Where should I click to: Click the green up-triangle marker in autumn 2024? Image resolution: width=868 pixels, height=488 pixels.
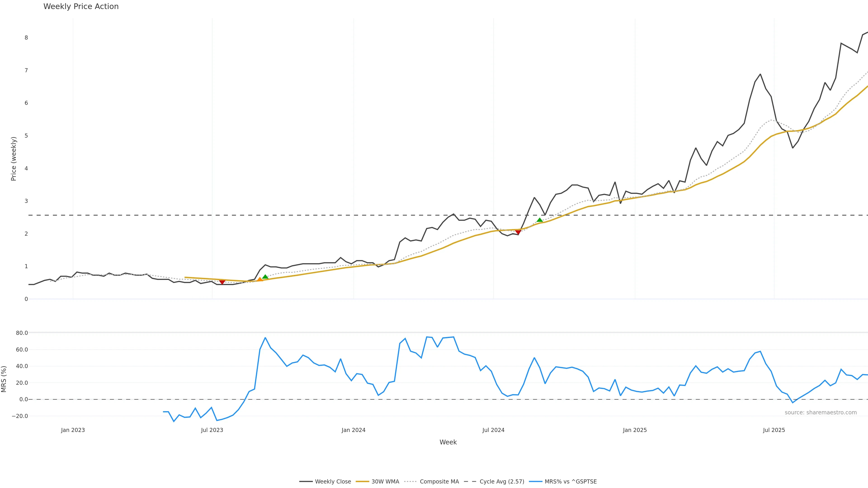(540, 220)
